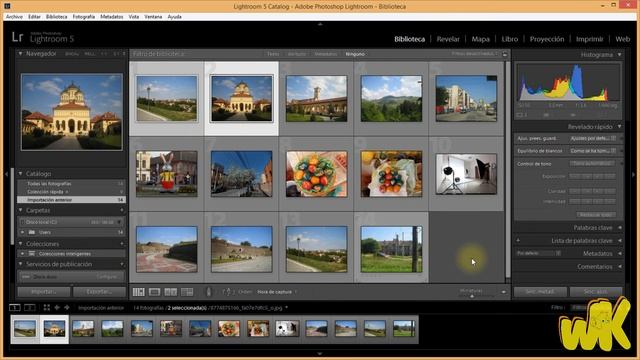The image size is (640, 360).
Task: Click the Lightroom Lr logo
Action: tap(17, 37)
